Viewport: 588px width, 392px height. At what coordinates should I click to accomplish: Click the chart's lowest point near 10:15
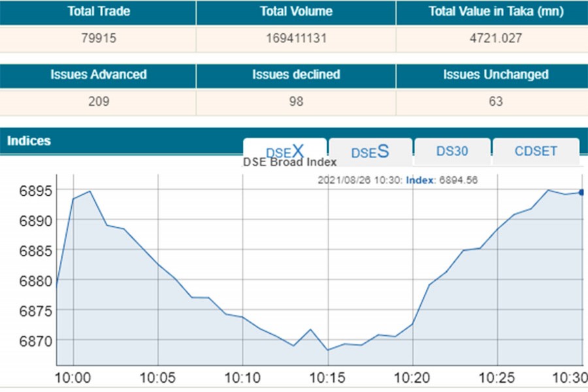click(x=327, y=350)
